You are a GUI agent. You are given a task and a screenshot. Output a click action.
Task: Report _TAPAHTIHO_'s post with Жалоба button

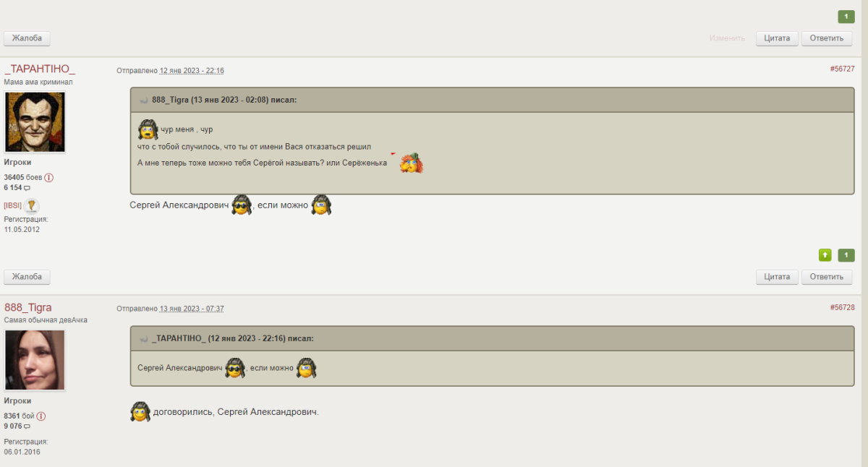tap(27, 277)
